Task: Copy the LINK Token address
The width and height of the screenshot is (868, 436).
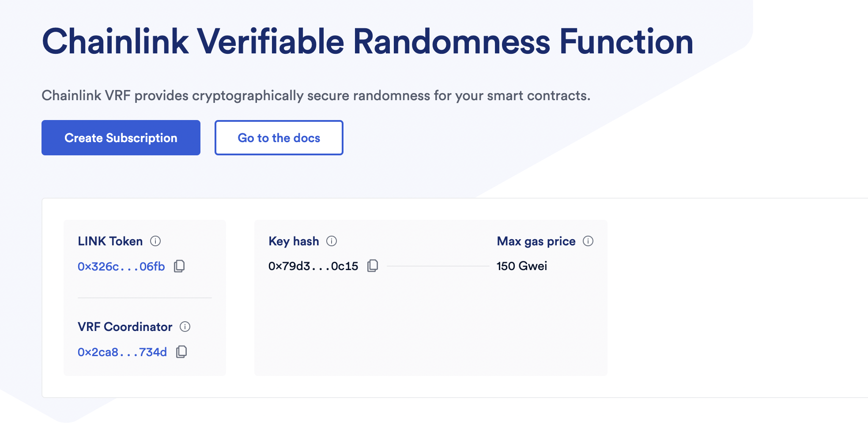Action: [x=179, y=266]
